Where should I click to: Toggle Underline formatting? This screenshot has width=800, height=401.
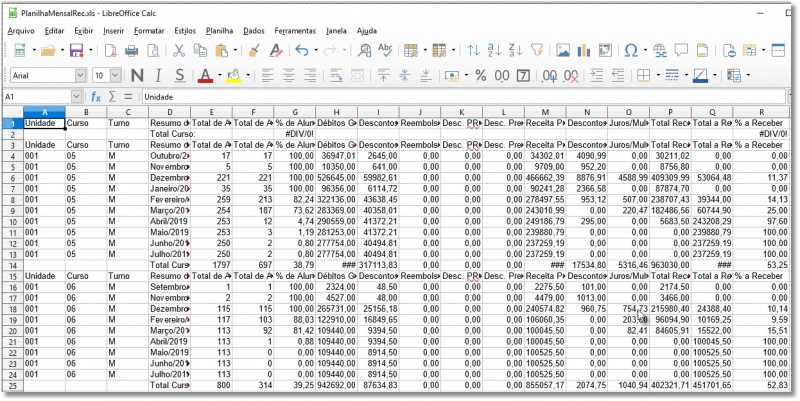click(x=181, y=75)
